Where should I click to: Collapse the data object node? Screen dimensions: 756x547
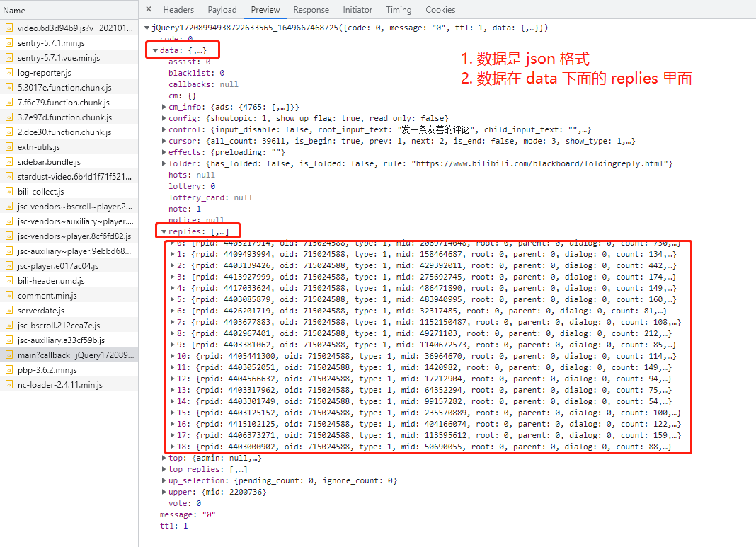click(x=156, y=51)
